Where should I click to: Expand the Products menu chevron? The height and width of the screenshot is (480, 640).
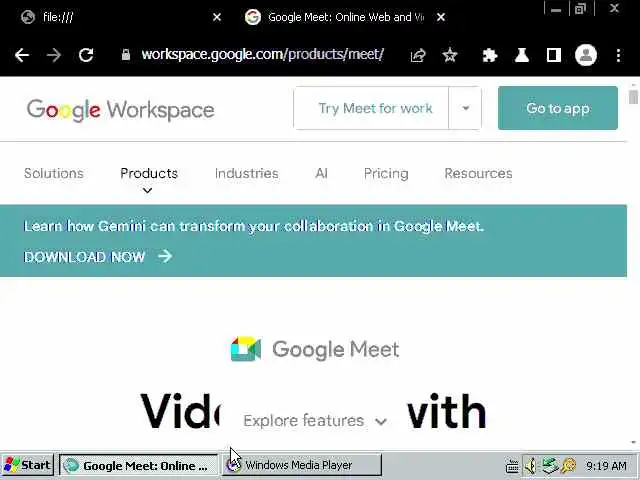pos(147,191)
